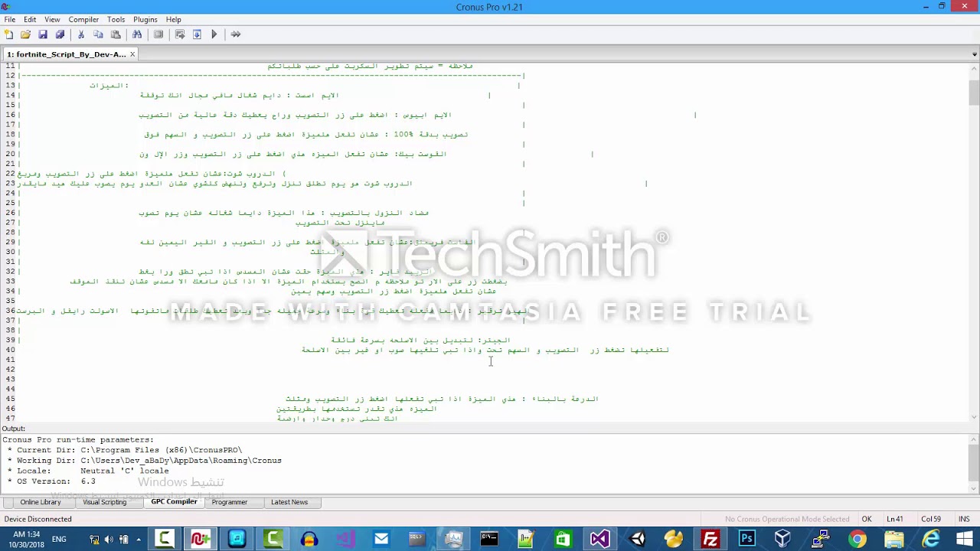Click the Ln 41 status bar entry
The height and width of the screenshot is (551, 980).
pos(895,519)
